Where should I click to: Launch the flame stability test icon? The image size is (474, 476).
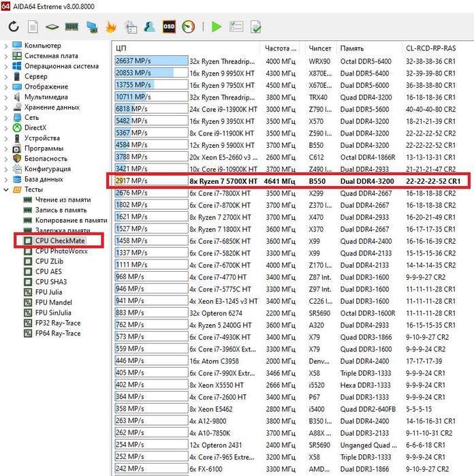111,27
